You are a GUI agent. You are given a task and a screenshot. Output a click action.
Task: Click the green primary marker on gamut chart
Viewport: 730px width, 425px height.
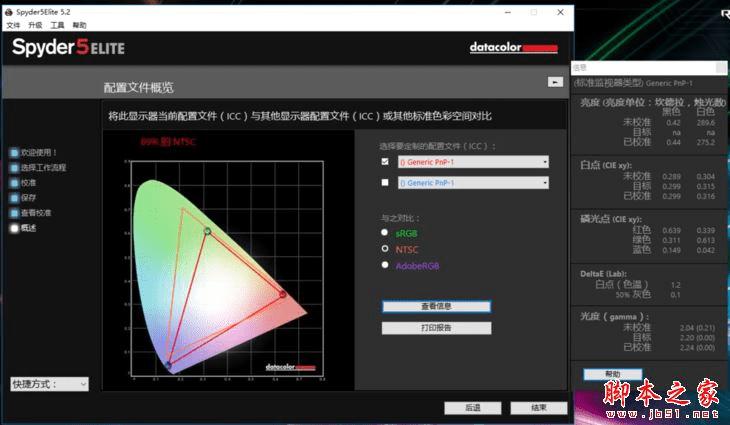tap(208, 231)
